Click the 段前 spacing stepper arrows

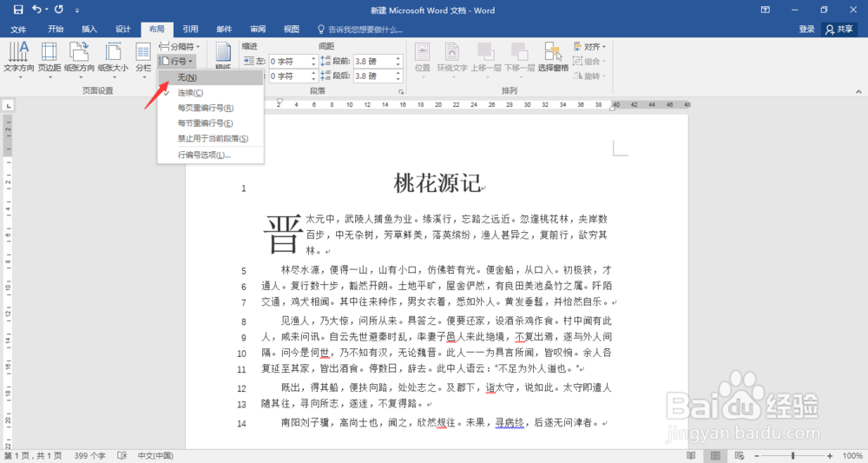398,62
